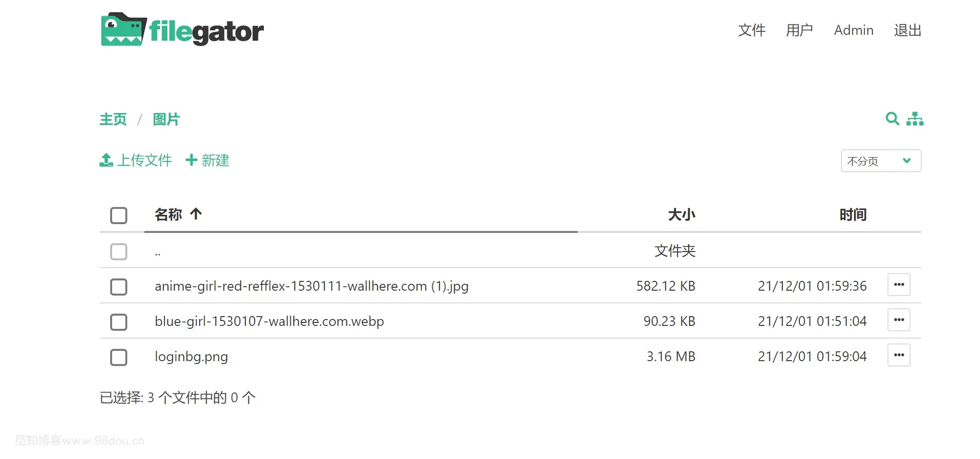The image size is (980, 459).
Task: Click the upload icon beside 上传文件
Action: coord(106,160)
